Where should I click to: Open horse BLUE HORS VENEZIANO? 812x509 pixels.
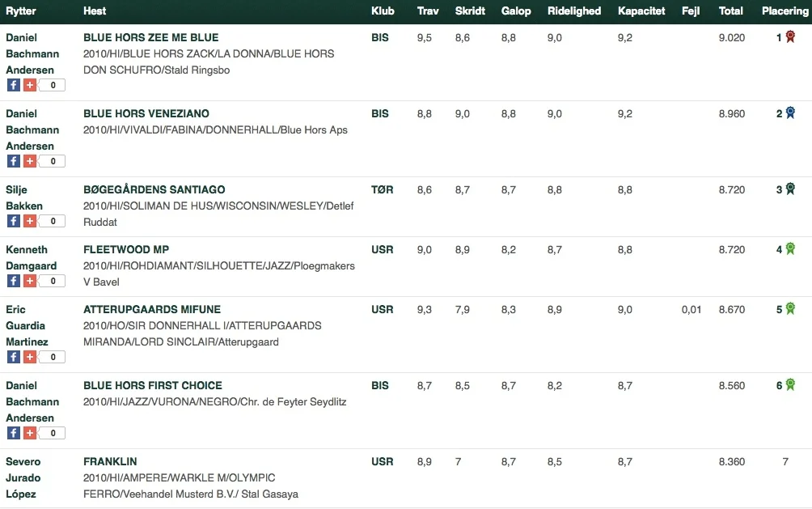click(146, 113)
